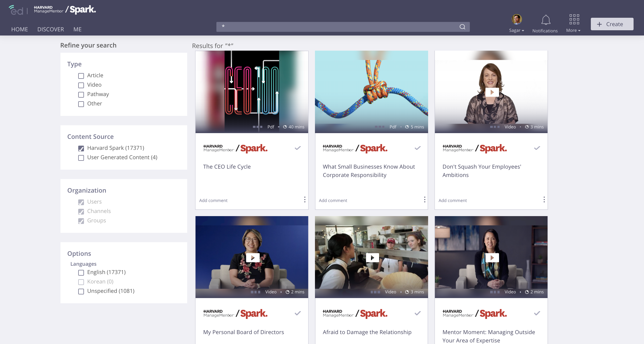Click the More apps grid icon
The height and width of the screenshot is (344, 644).
574,20
